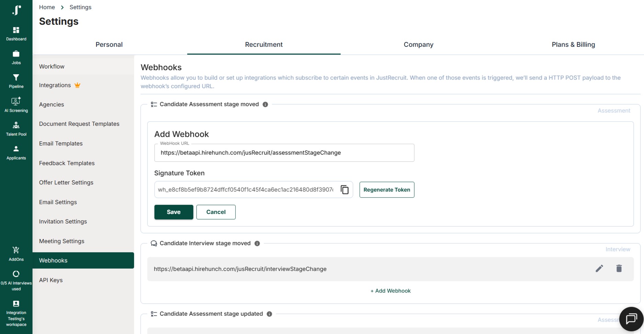Save the new webhook
Image resolution: width=644 pixels, height=334 pixels.
coord(174,212)
